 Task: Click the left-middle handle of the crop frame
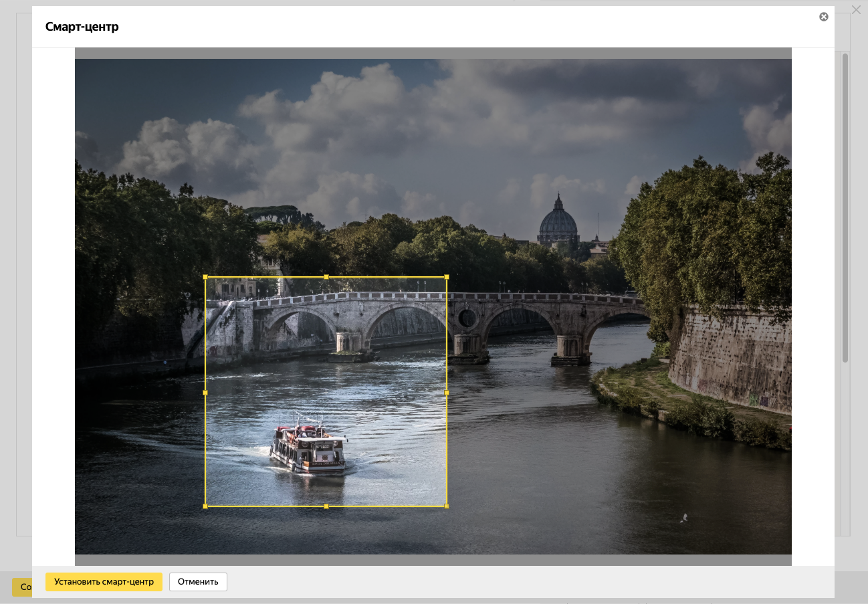click(x=205, y=393)
